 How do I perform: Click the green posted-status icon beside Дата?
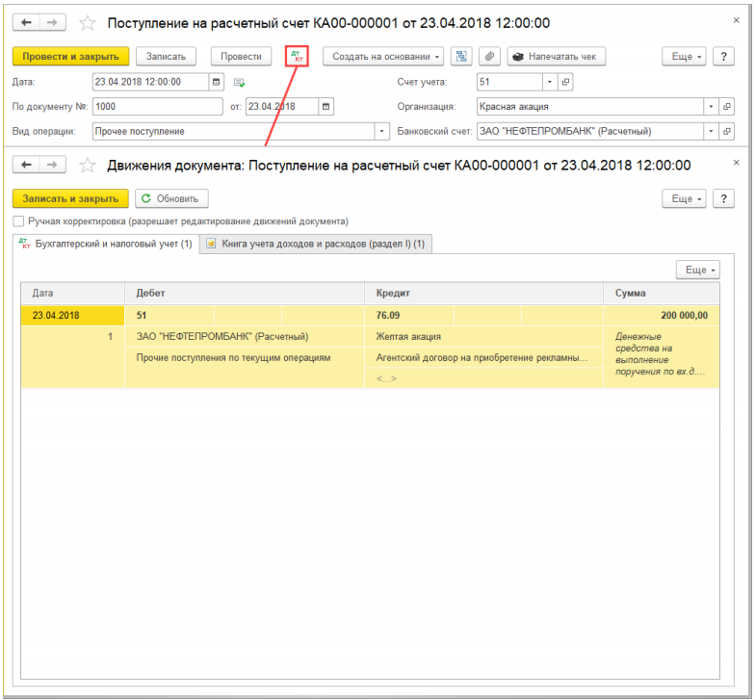(239, 83)
